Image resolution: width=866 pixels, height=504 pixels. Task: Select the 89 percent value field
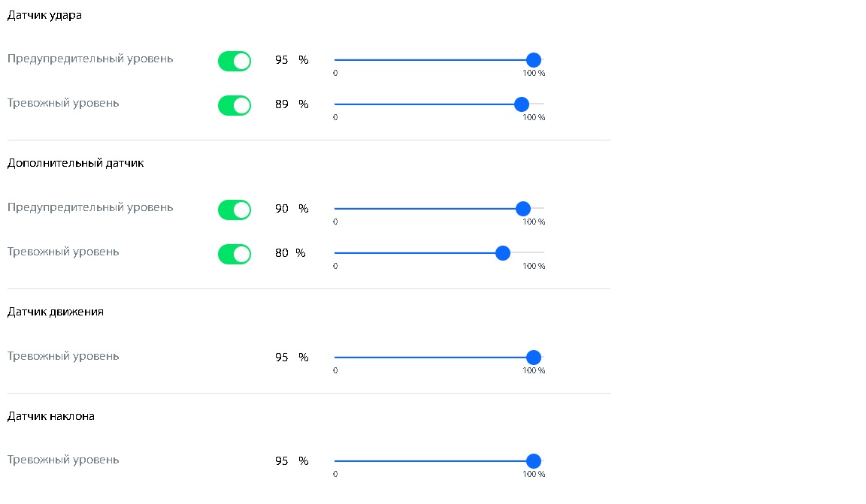282,104
